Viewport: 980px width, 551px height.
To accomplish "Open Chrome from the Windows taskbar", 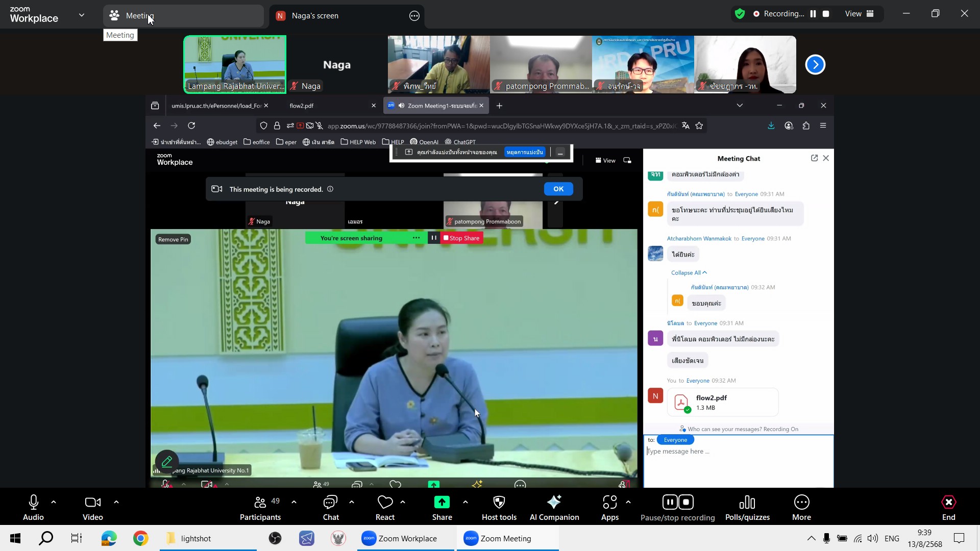I will (x=140, y=538).
